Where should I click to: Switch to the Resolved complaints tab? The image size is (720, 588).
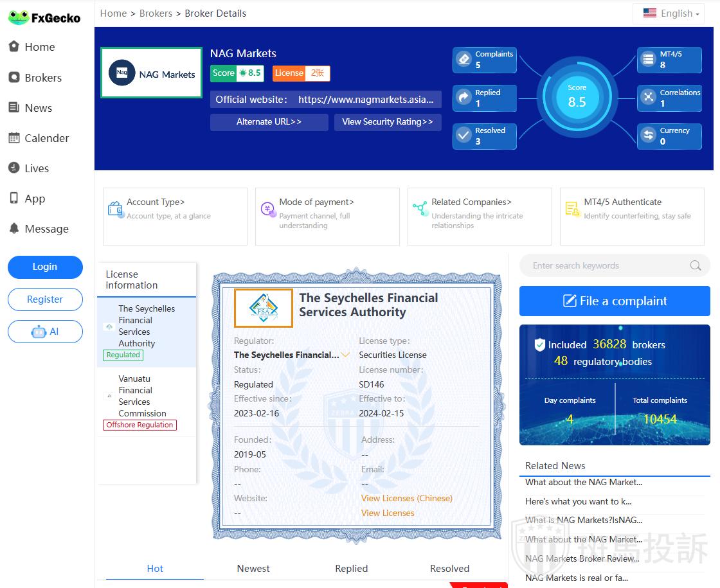pyautogui.click(x=449, y=569)
